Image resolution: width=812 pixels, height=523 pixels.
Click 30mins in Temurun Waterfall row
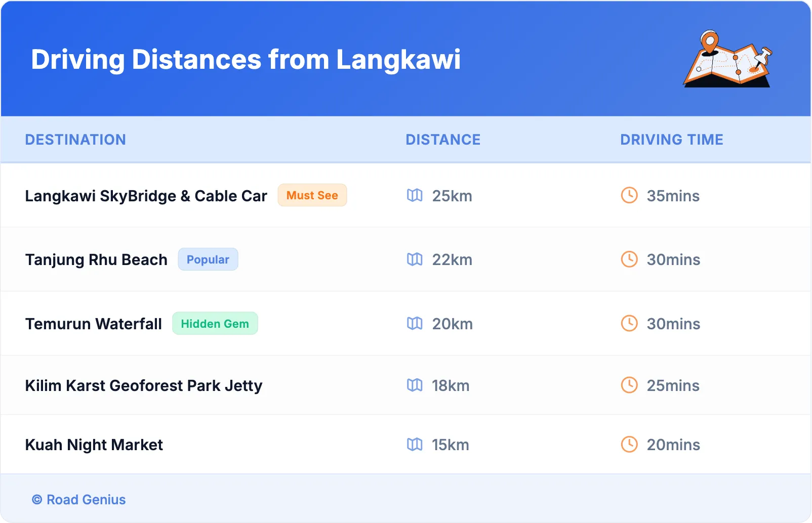click(674, 324)
